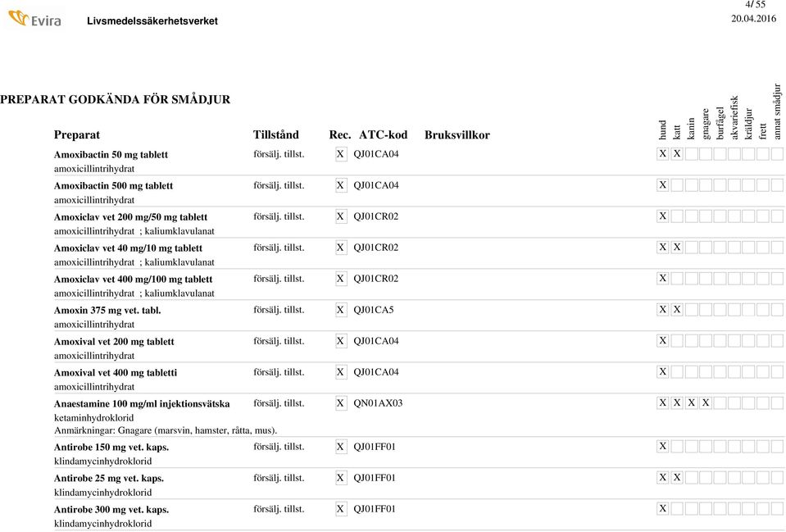Select Amoxibactin 50 mg tablett name

111,154
